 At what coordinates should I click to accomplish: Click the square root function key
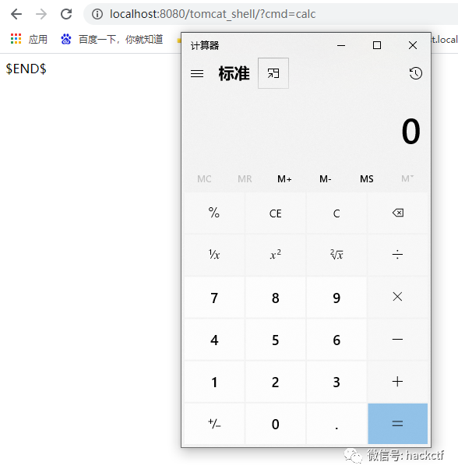click(336, 255)
